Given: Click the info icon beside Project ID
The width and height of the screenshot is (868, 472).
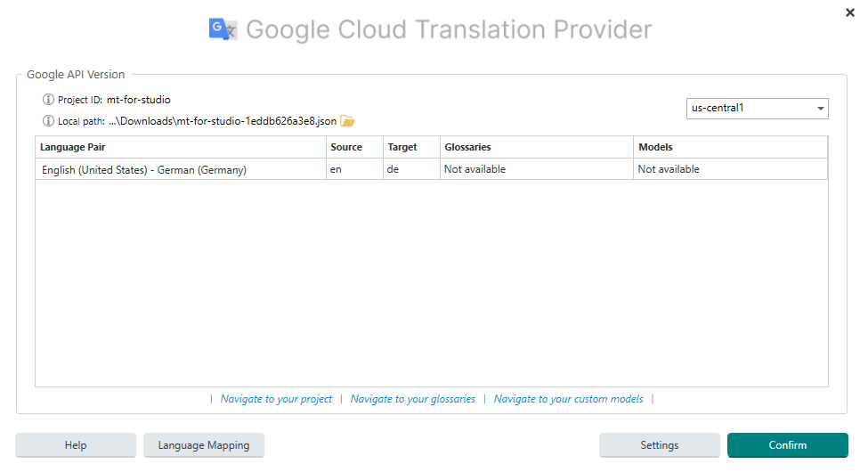Looking at the screenshot, I should pyautogui.click(x=49, y=100).
